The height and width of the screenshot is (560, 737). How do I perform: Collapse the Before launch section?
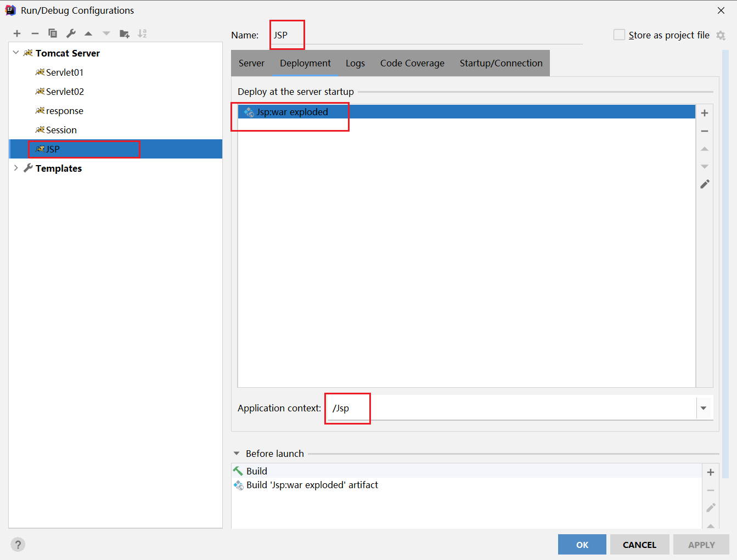coord(237,454)
